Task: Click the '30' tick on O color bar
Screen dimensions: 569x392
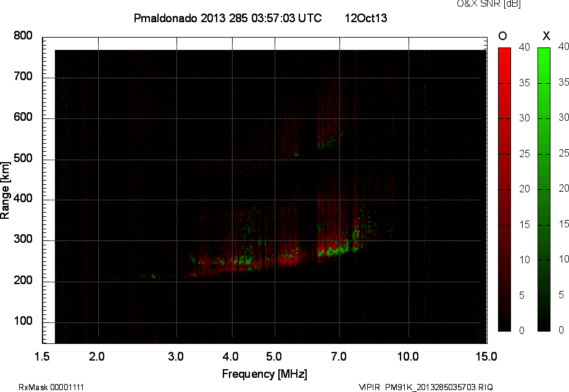Action: 525,118
